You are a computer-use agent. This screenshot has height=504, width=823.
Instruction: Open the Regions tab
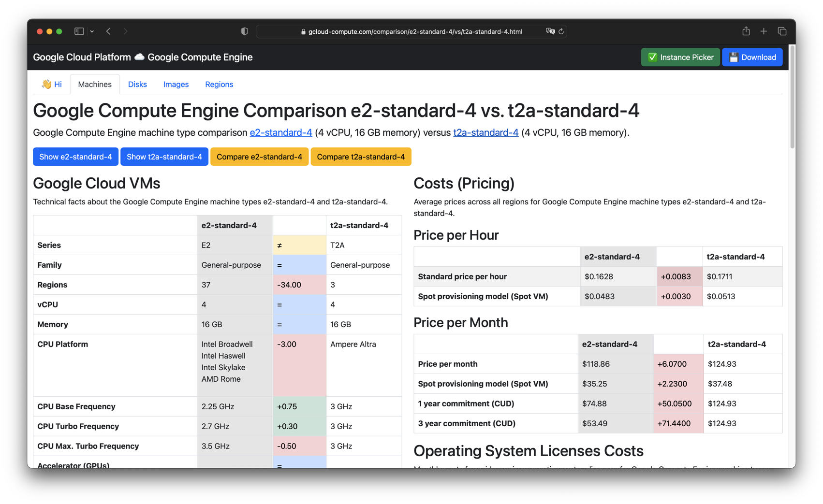click(219, 84)
